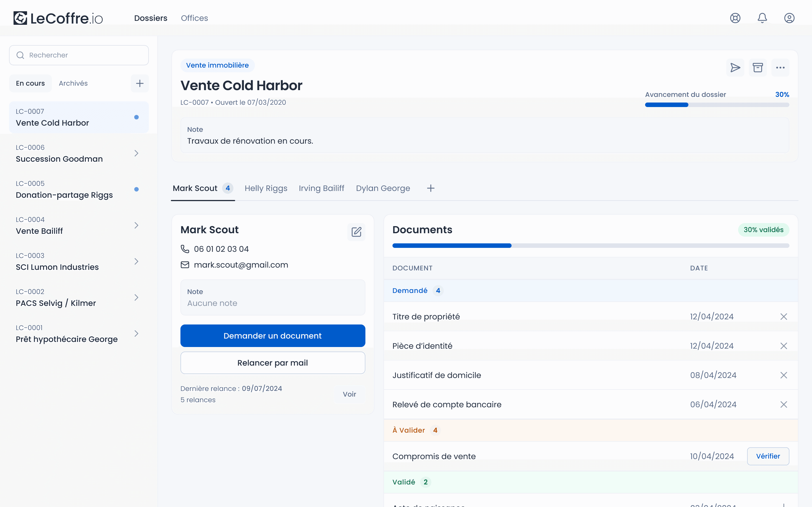Add a new client tab
This screenshot has height=507, width=812.
[431, 188]
